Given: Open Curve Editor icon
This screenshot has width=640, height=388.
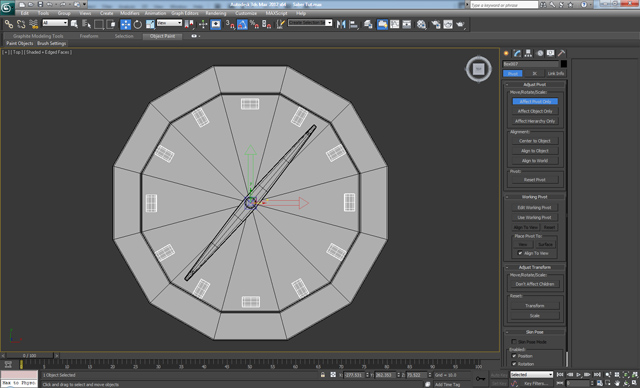Looking at the screenshot, I should point(394,24).
